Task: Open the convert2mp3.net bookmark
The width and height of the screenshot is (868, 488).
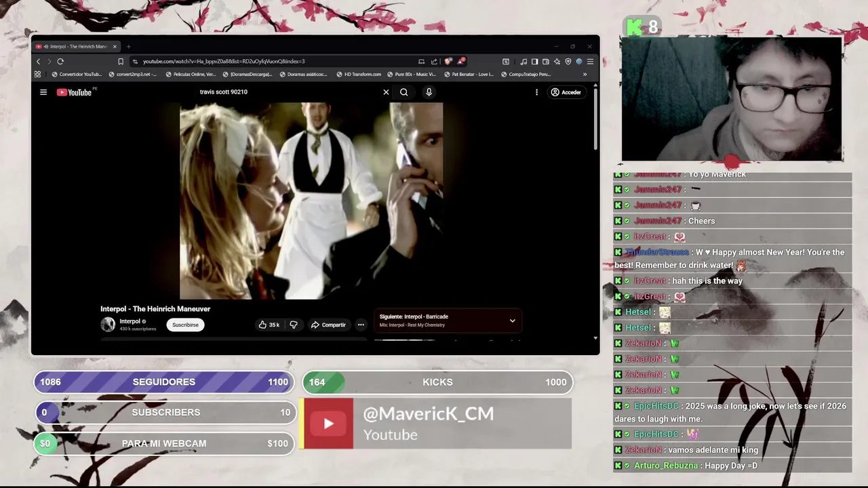Action: 133,75
